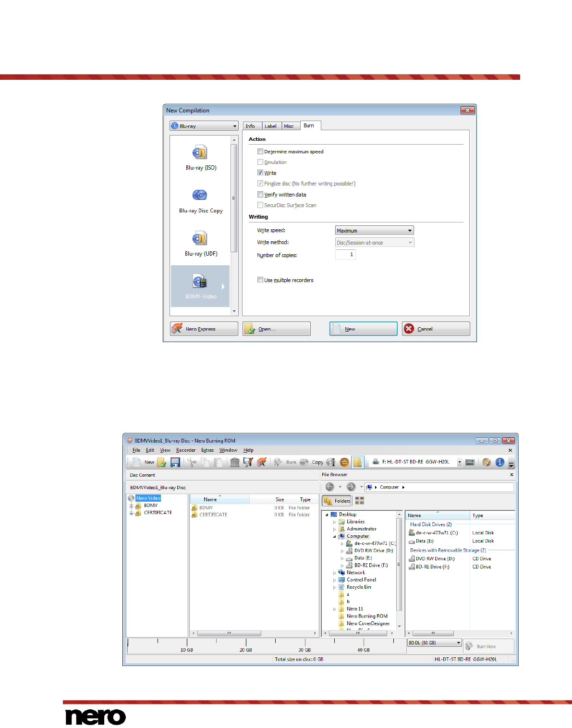Open the Help menu
572x728 pixels.
248,450
